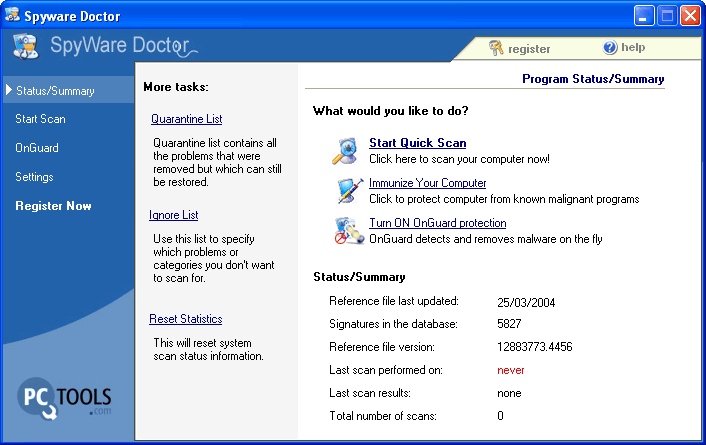The image size is (706, 445).
Task: Click the Immunize Your Computer syringe icon
Action: (x=350, y=191)
